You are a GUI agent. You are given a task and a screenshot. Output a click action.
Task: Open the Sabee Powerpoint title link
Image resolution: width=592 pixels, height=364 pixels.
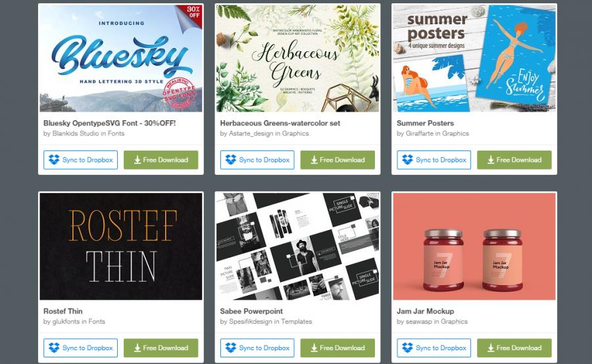click(x=251, y=311)
